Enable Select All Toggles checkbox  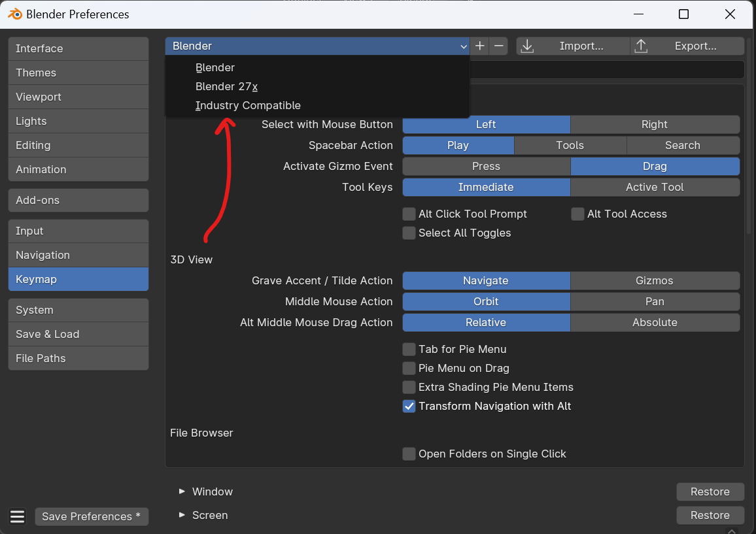coord(409,233)
